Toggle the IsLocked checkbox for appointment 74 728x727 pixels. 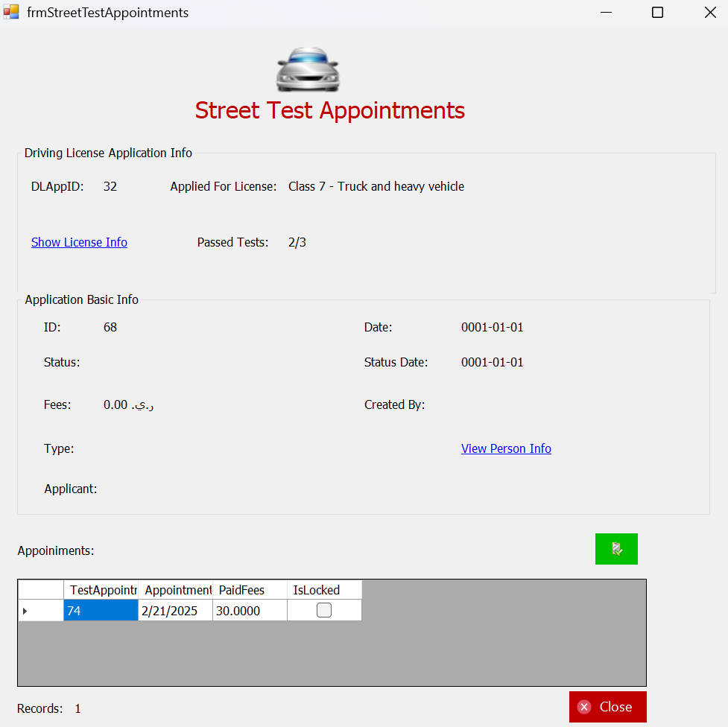tap(324, 610)
